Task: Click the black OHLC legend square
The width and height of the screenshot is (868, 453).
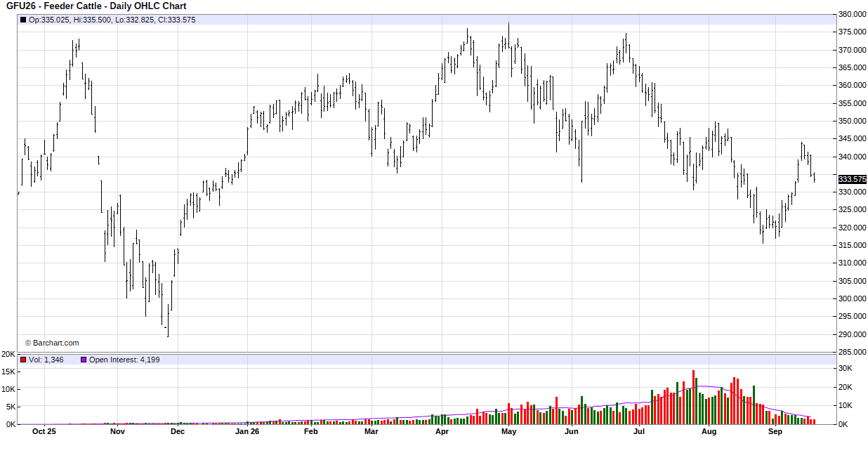Action: point(23,20)
